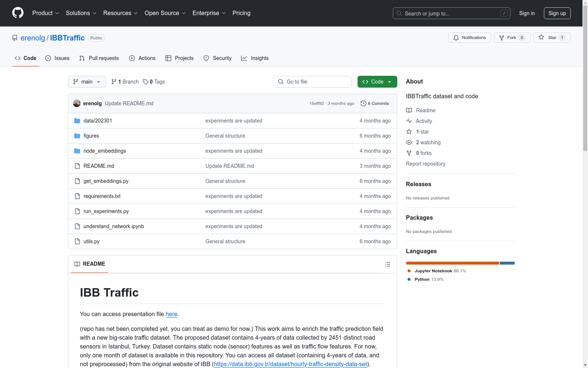Click the Releases heading link
Image resolution: width=588 pixels, height=368 pixels.
click(x=419, y=184)
